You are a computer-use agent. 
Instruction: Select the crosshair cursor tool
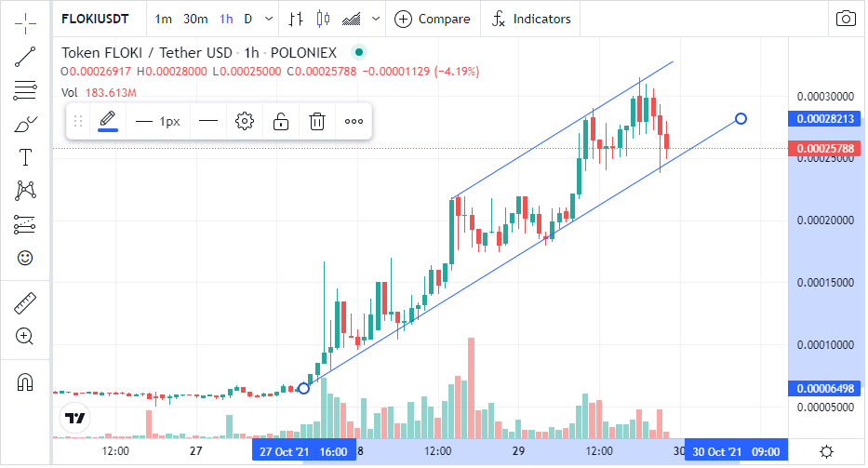[x=25, y=22]
